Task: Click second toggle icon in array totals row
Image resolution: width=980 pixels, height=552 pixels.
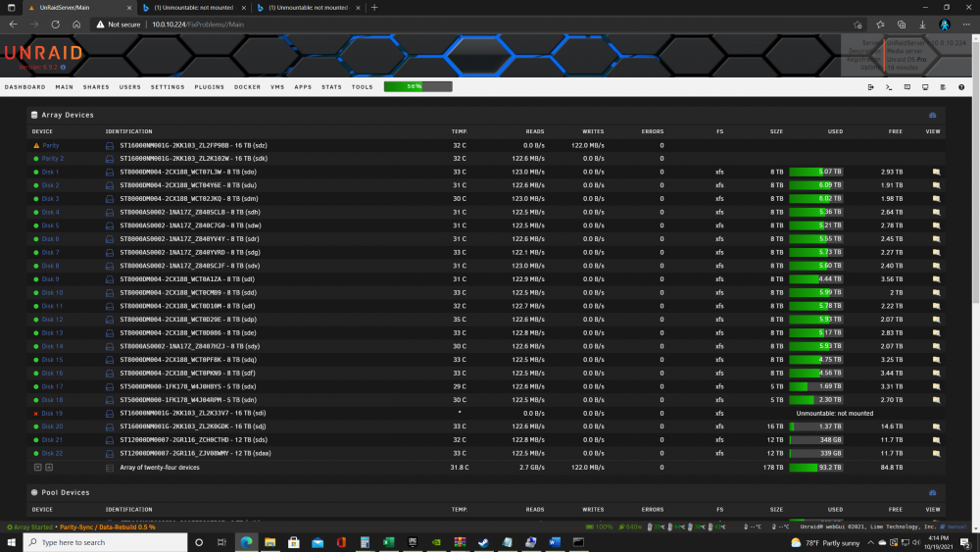Action: coord(49,468)
